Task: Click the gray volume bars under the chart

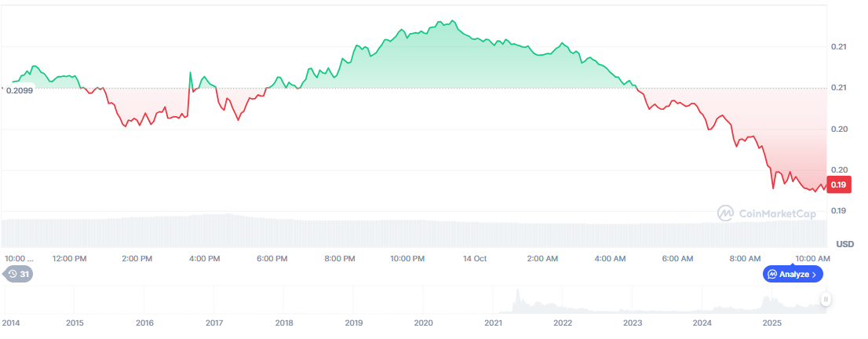Action: click(392, 233)
